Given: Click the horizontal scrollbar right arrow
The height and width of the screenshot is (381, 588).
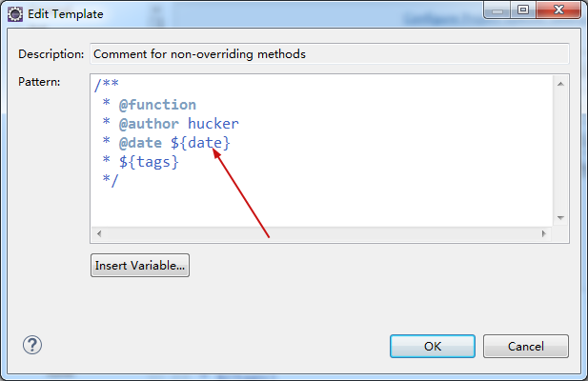Looking at the screenshot, I should 544,233.
